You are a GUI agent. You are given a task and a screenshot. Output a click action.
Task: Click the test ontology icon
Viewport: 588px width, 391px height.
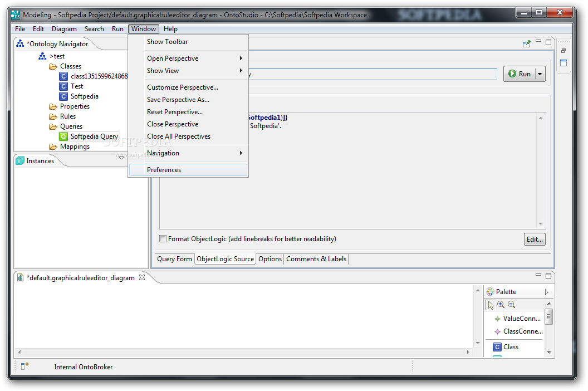click(42, 56)
